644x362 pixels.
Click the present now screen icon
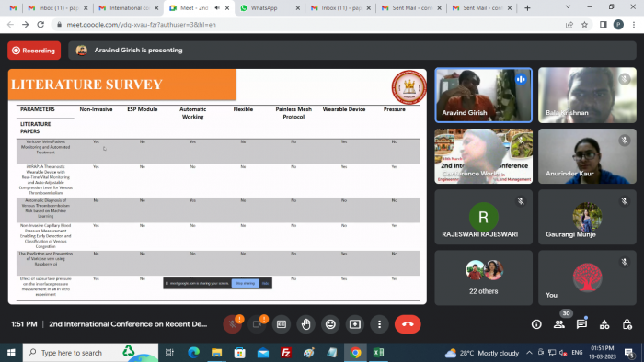pos(355,324)
